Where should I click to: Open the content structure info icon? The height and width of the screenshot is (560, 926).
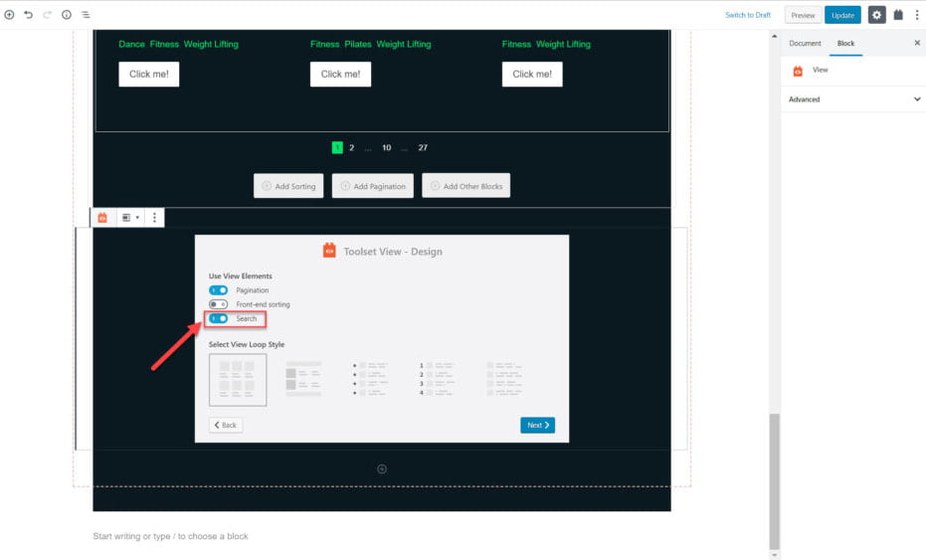67,15
